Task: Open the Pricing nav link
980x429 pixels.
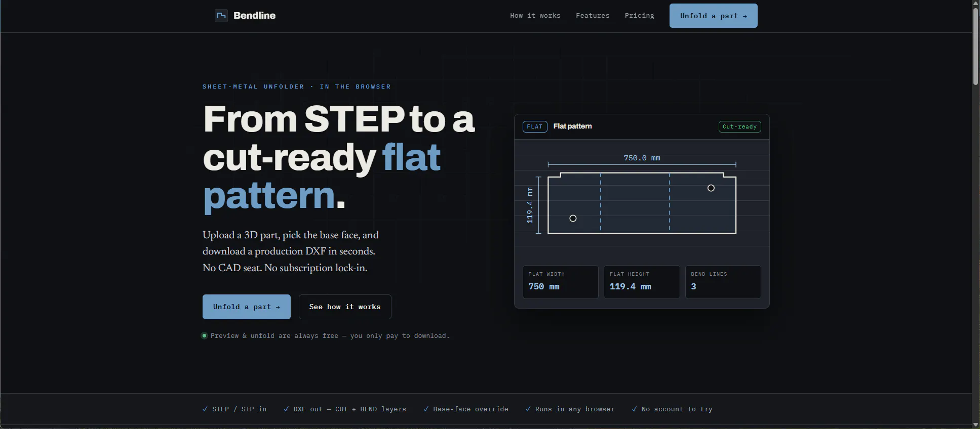Action: 639,16
